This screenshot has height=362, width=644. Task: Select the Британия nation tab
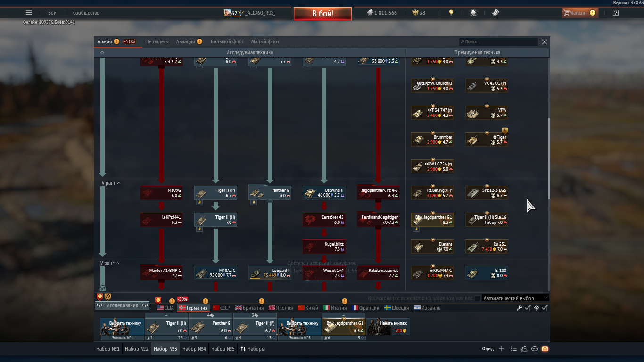(x=249, y=308)
